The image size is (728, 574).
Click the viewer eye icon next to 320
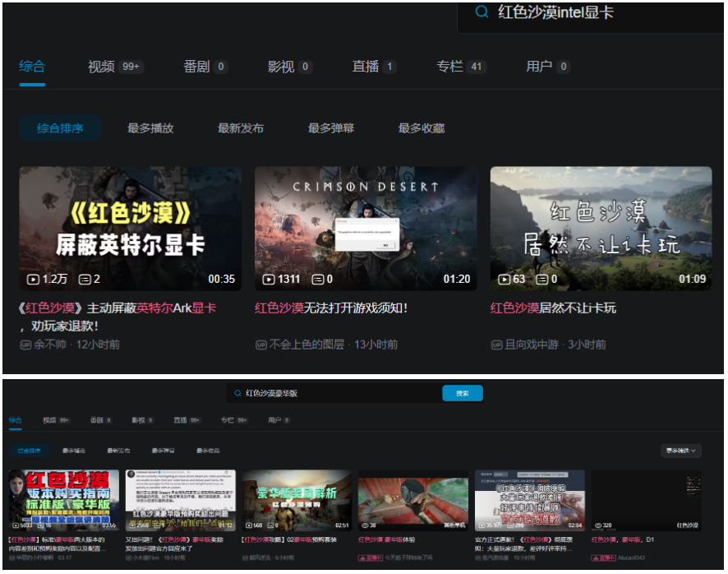(598, 525)
